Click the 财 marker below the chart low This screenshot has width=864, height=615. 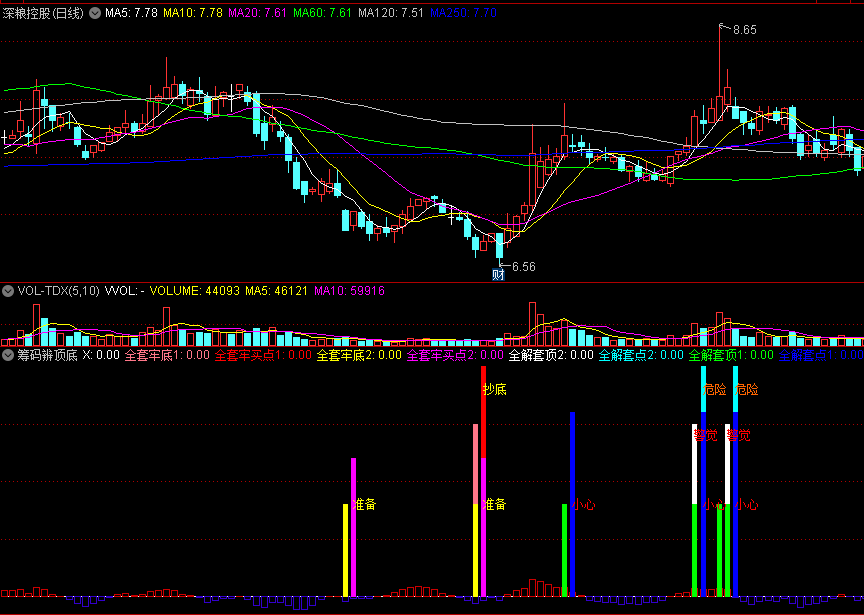(498, 276)
